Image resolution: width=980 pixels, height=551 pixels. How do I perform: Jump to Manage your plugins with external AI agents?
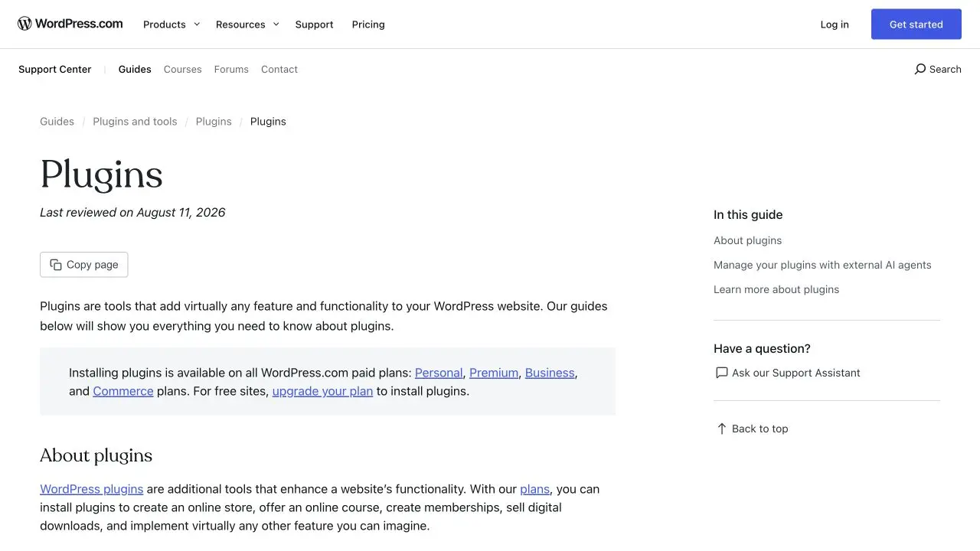coord(822,265)
